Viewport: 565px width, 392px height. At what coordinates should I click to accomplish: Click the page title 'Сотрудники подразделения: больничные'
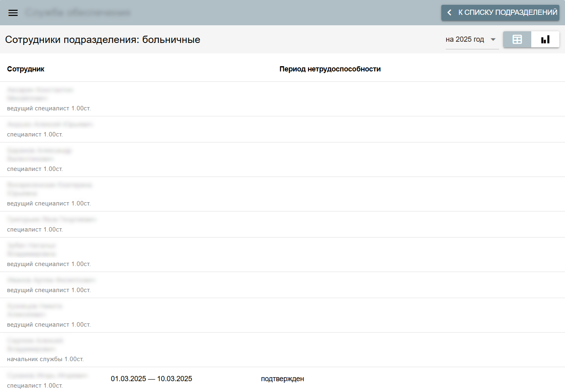pyautogui.click(x=102, y=40)
